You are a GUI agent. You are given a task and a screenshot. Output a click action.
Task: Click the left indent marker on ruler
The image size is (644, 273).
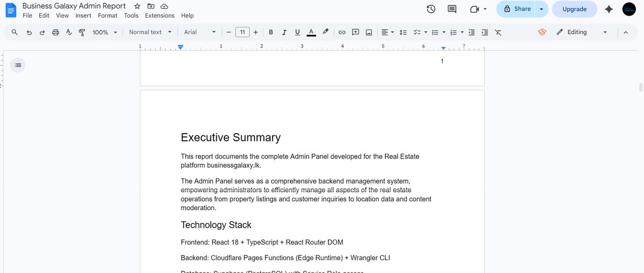[x=181, y=48]
